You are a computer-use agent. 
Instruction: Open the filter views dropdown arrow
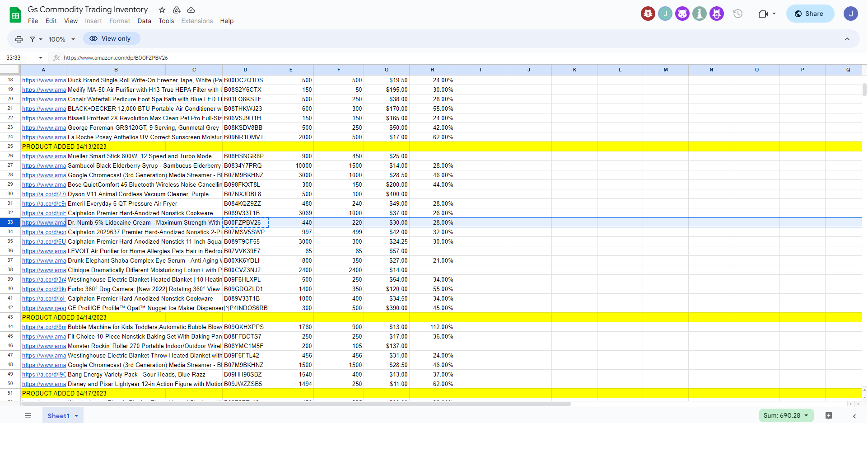[41, 39]
